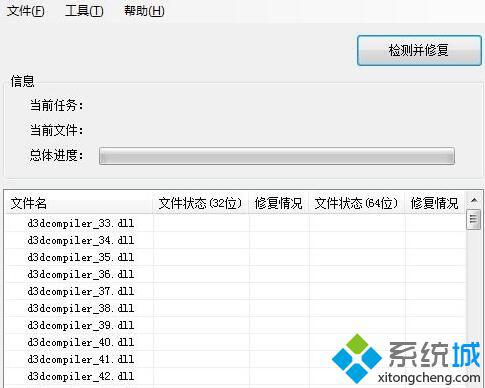This screenshot has width=485, height=388.
Task: Click the 检测并修复 button
Action: pyautogui.click(x=419, y=50)
